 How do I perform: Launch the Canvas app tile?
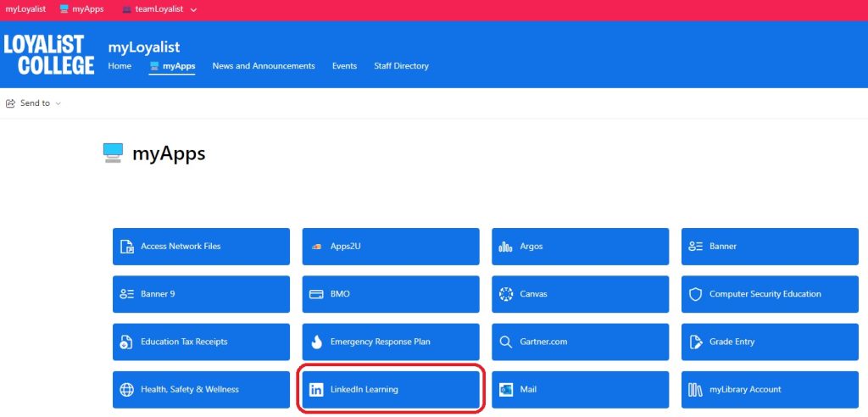[x=580, y=294]
